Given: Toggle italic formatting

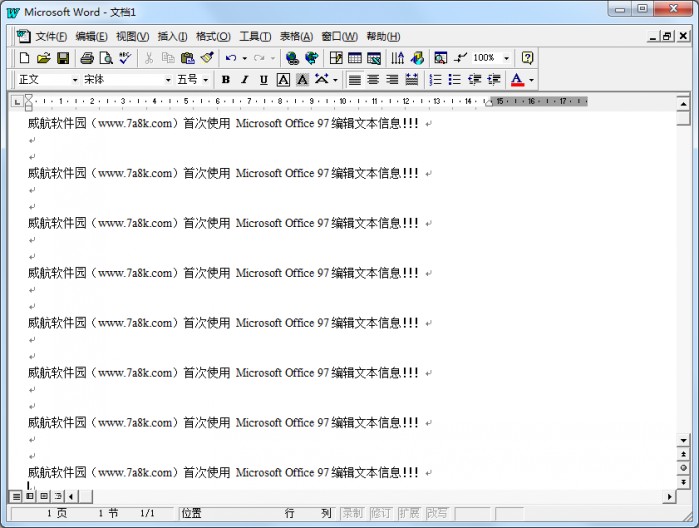Looking at the screenshot, I should click(x=245, y=80).
